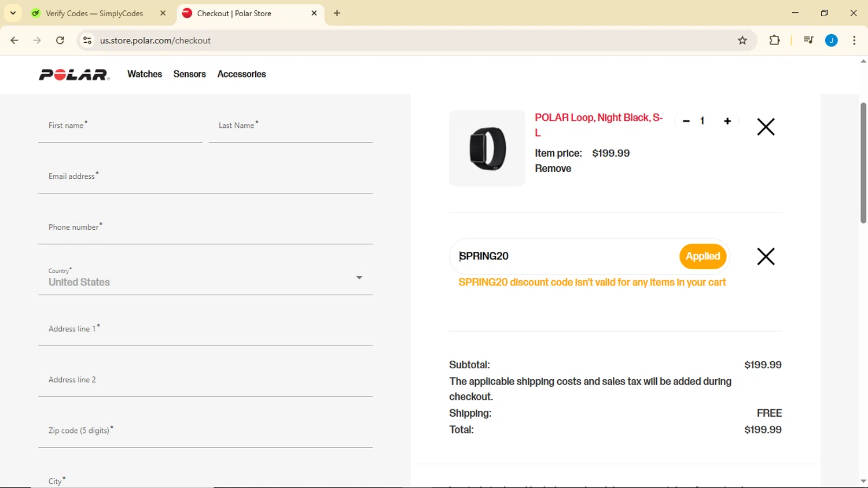Click the Zip code (5 digits) field
The width and height of the screenshot is (868, 488).
(205, 432)
